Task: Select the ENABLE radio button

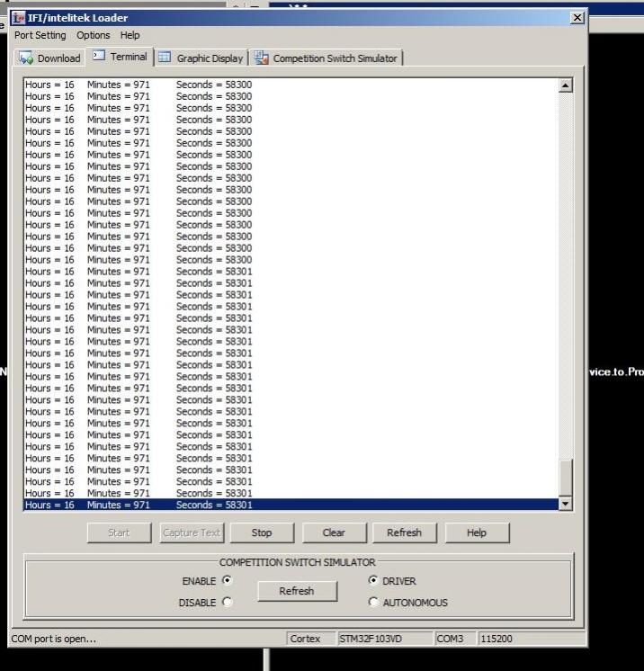Action: click(228, 580)
